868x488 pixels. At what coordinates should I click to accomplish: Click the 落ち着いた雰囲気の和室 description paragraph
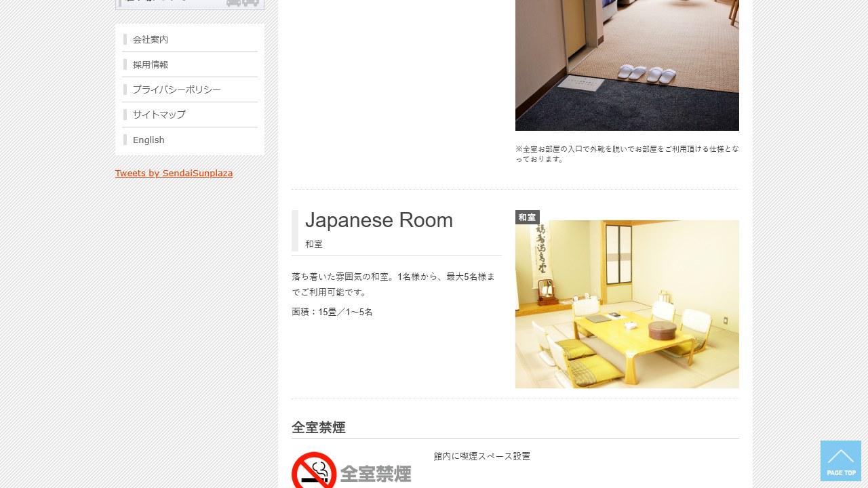point(393,285)
